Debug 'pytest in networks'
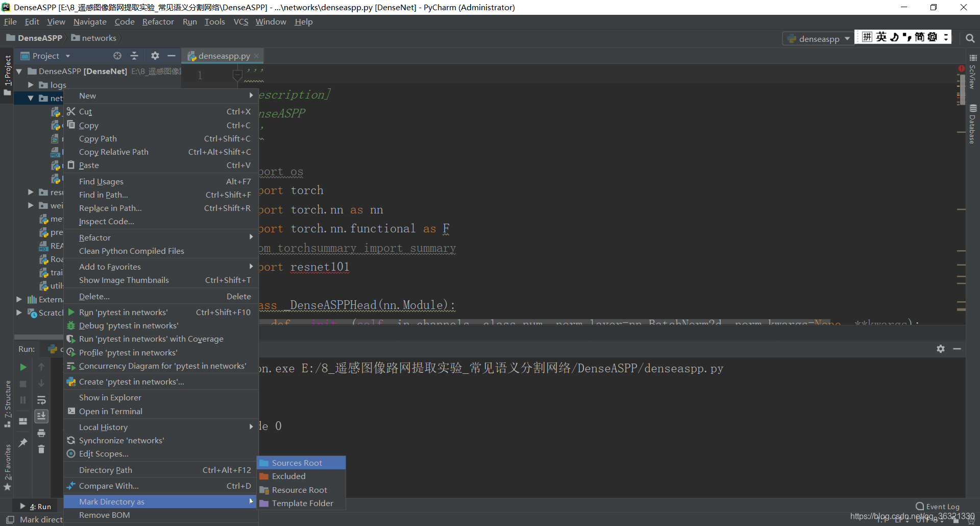The image size is (980, 526). coord(161,325)
